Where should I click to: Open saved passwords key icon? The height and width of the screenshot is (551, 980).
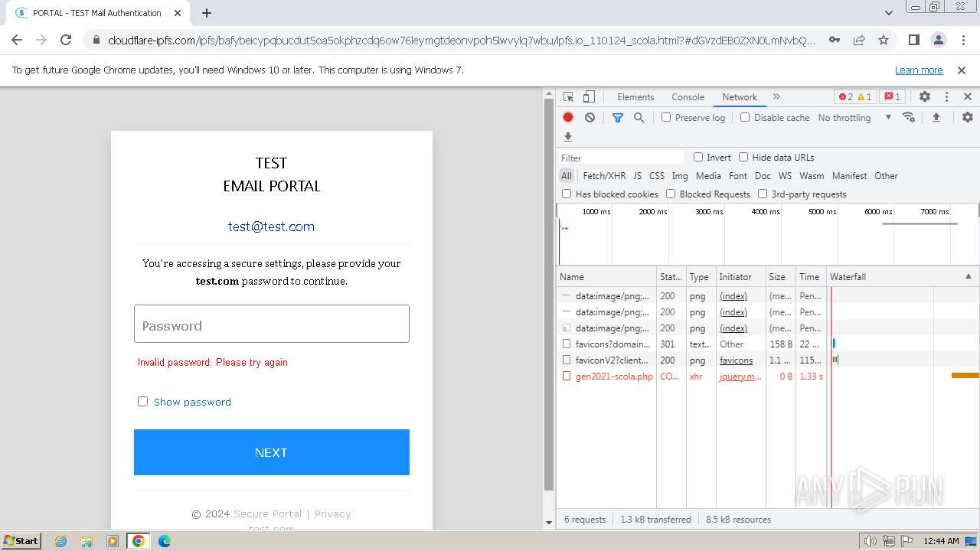tap(835, 40)
